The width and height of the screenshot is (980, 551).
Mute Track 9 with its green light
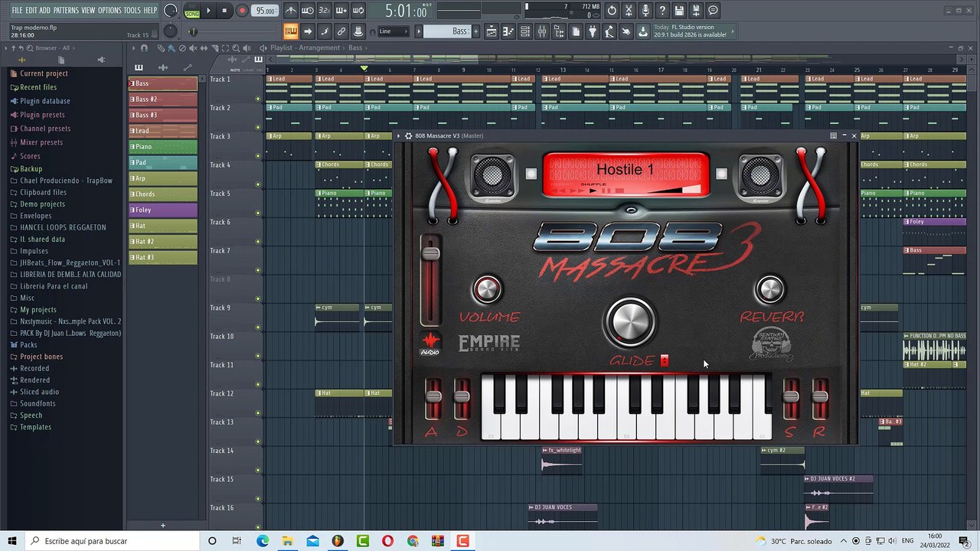(258, 328)
